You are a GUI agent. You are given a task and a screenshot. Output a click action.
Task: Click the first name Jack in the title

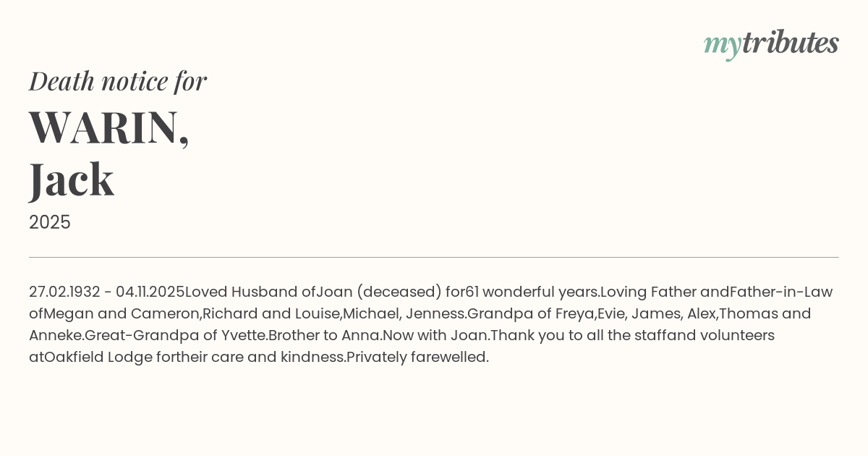pyautogui.click(x=72, y=180)
